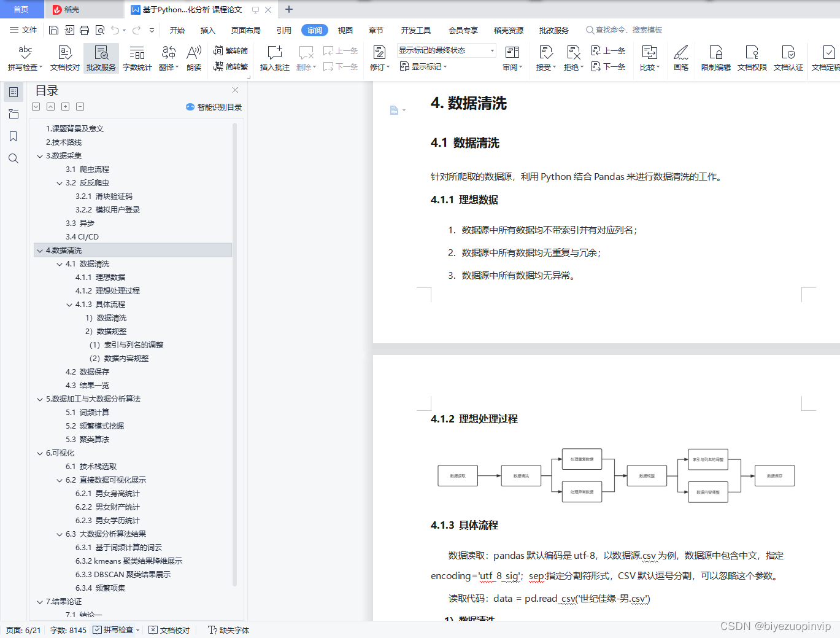The height and width of the screenshot is (638, 840).
Task: Collapse the 6.2 直接数据可视化展示 node
Action: [x=60, y=480]
